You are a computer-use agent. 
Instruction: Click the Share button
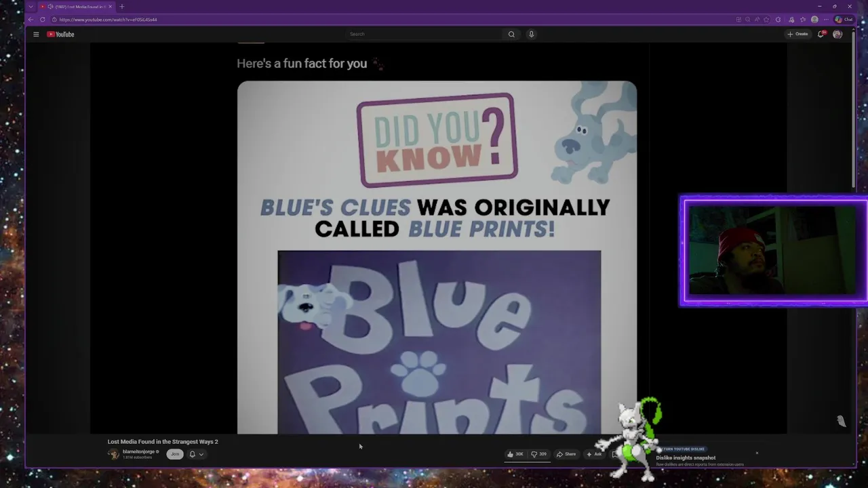point(566,454)
